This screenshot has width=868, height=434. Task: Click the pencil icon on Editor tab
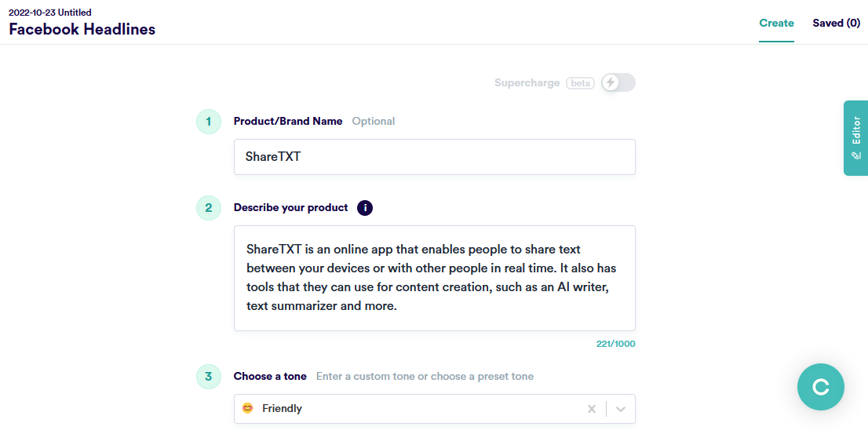(x=856, y=155)
